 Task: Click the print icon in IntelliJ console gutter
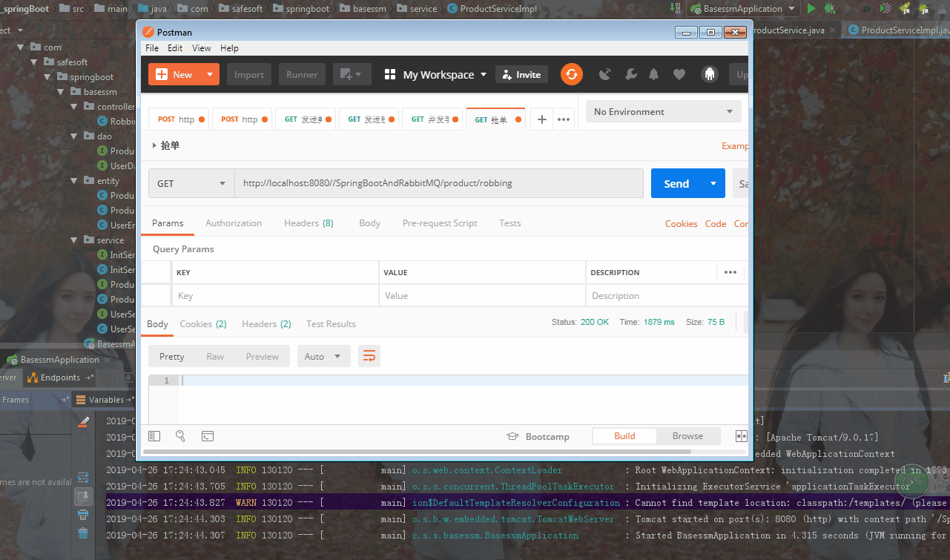[83, 514]
